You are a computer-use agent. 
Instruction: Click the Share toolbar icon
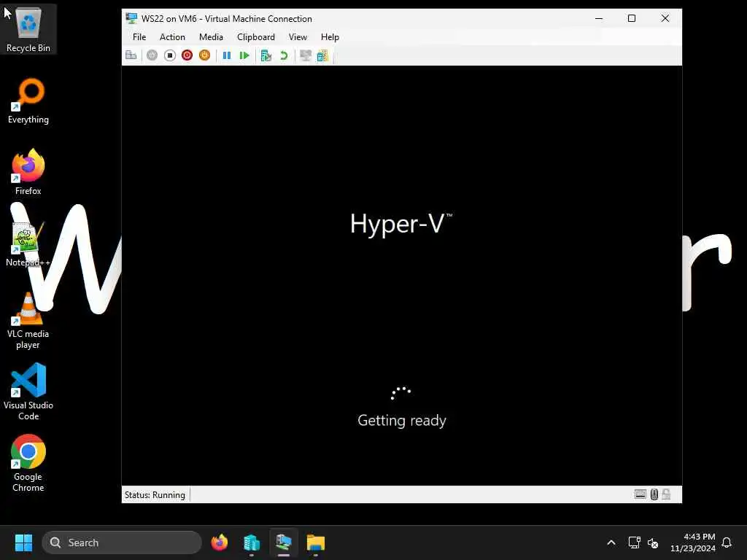pos(323,55)
